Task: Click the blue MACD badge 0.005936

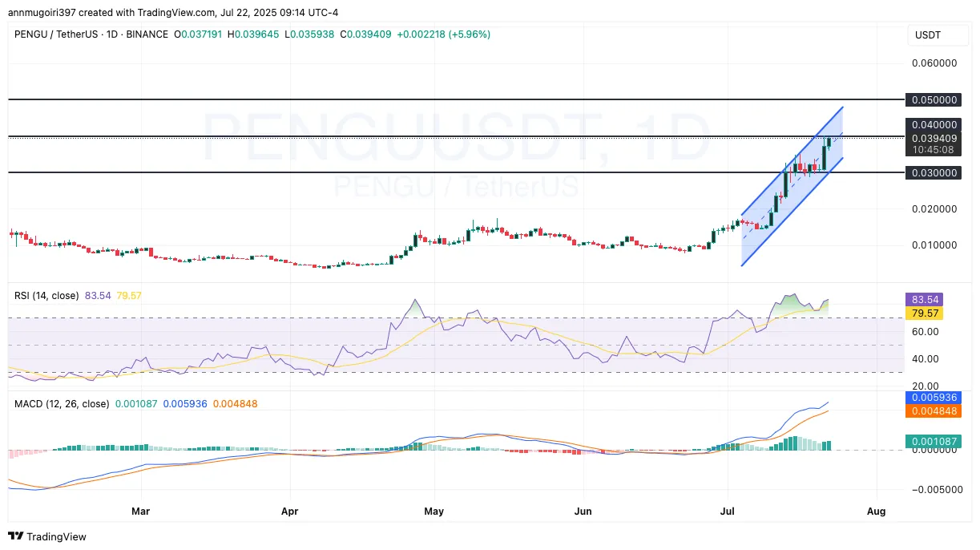Action: click(933, 398)
